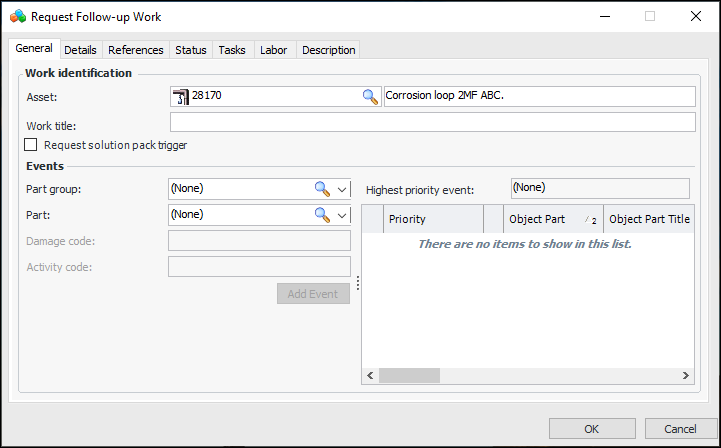Click the Part group search magnifier icon
This screenshot has height=448, width=721.
[322, 188]
